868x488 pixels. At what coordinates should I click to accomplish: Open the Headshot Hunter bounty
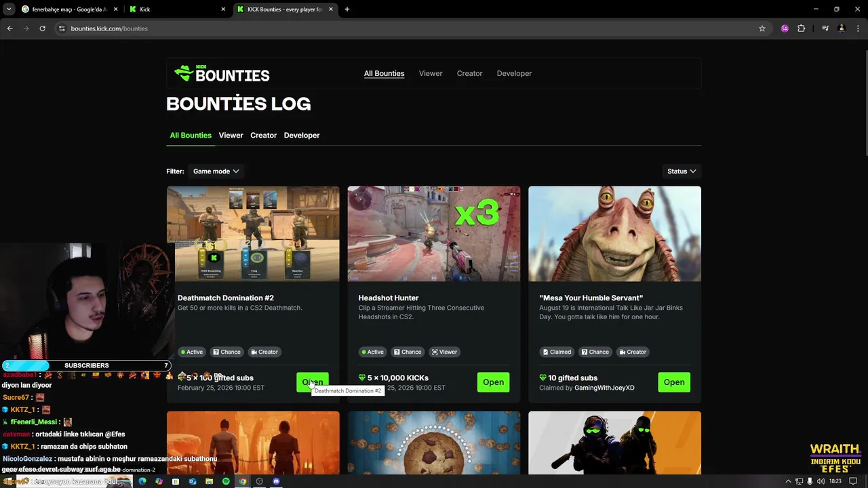tap(493, 382)
